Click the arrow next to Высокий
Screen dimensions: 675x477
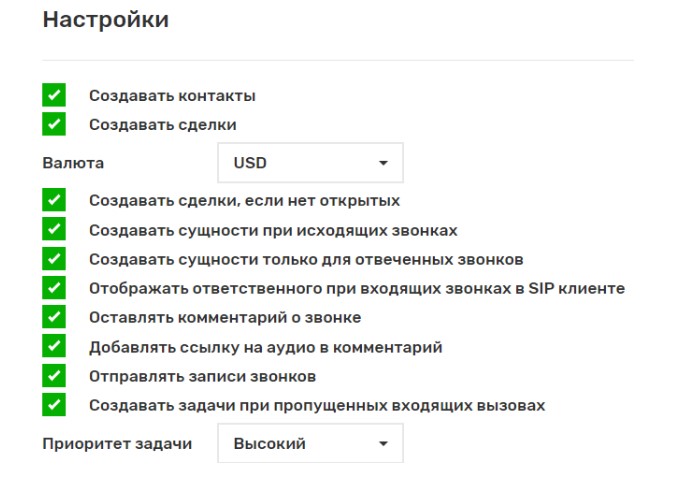(x=382, y=443)
